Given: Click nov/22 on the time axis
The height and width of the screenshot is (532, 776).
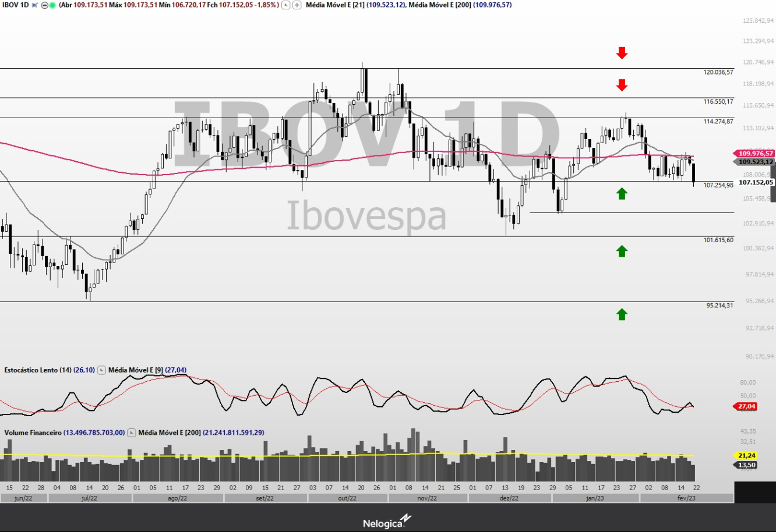Looking at the screenshot, I should 428,498.
